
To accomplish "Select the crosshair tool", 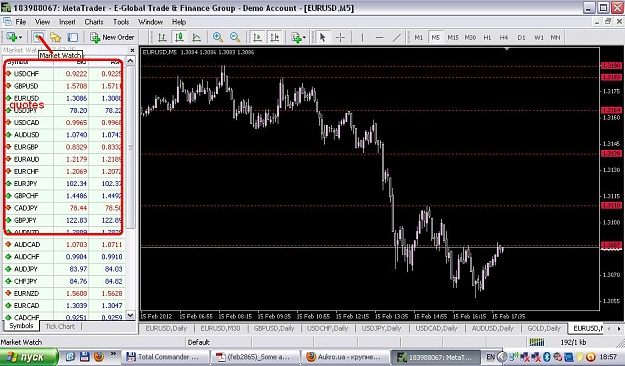I will pyautogui.click(x=340, y=37).
